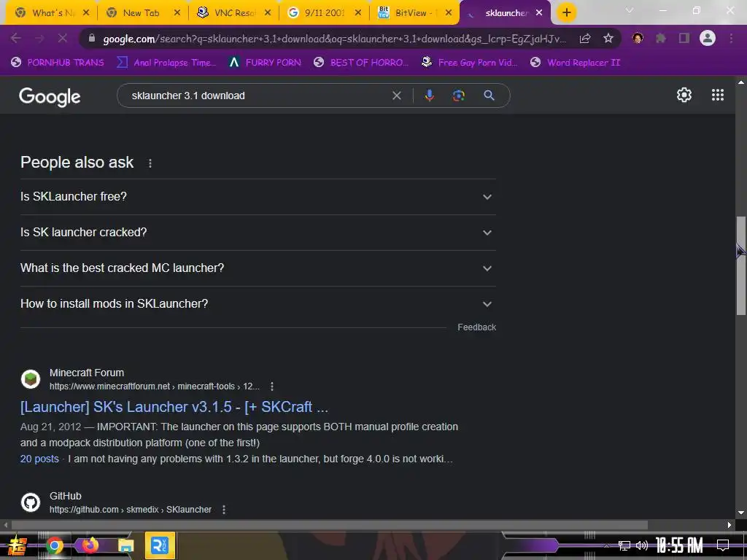Open Google Lens image search
Image resolution: width=747 pixels, height=560 pixels.
[x=458, y=96]
